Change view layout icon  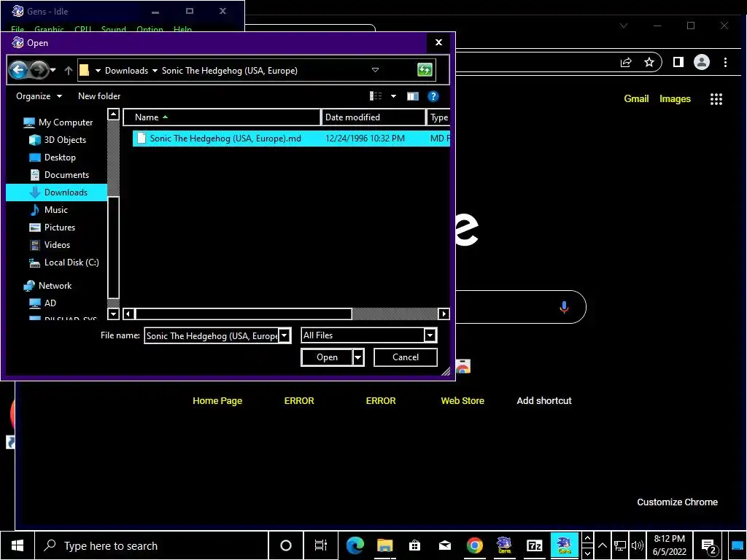[376, 96]
